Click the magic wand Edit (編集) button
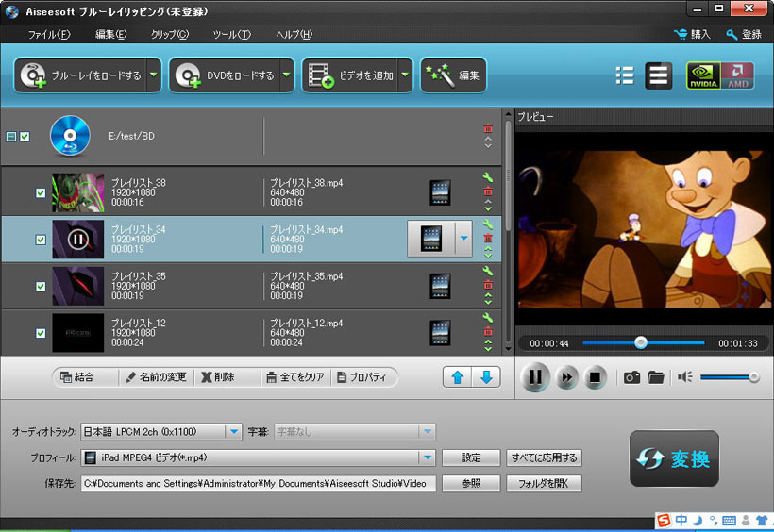 tap(453, 75)
